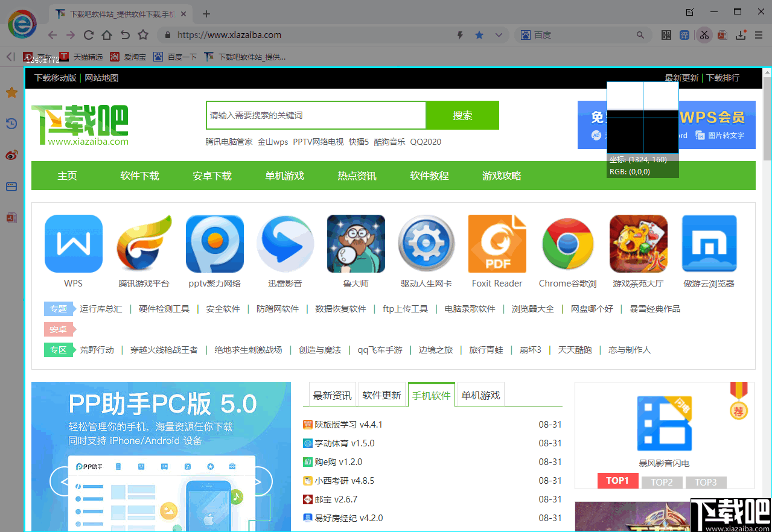Open the 下载移动版 link
The width and height of the screenshot is (772, 532).
[x=55, y=78]
